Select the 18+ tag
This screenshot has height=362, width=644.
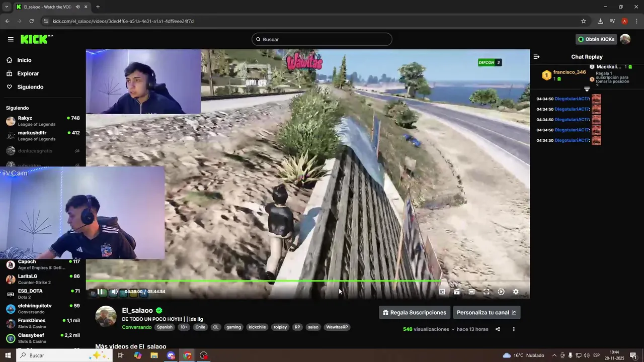pos(184,327)
